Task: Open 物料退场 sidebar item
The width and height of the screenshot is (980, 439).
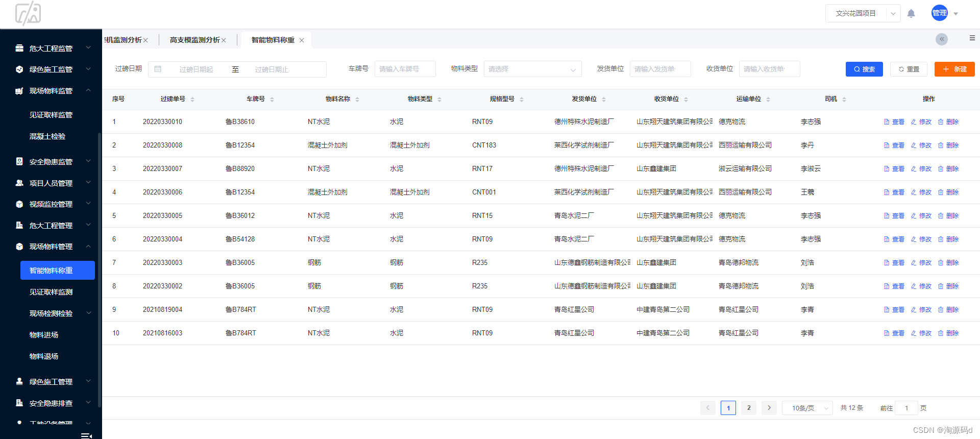Action: tap(44, 356)
